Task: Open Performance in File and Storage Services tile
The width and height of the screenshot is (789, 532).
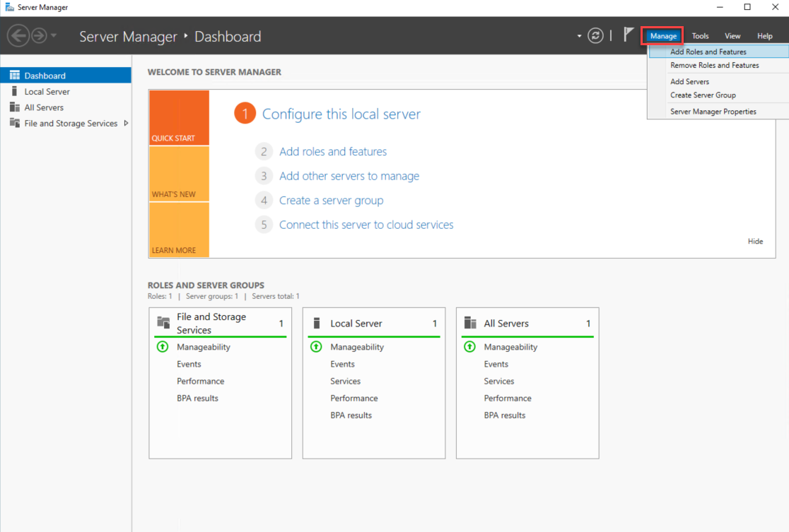Action: point(200,381)
